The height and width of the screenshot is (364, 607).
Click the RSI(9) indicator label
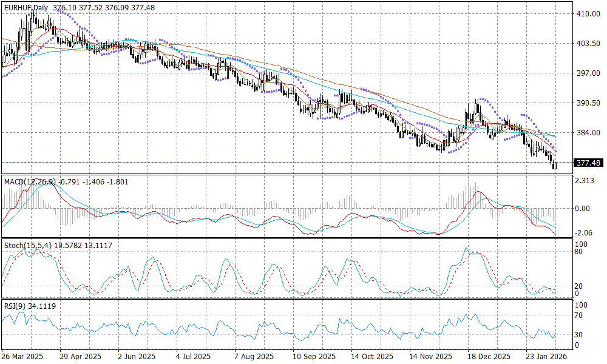click(14, 306)
